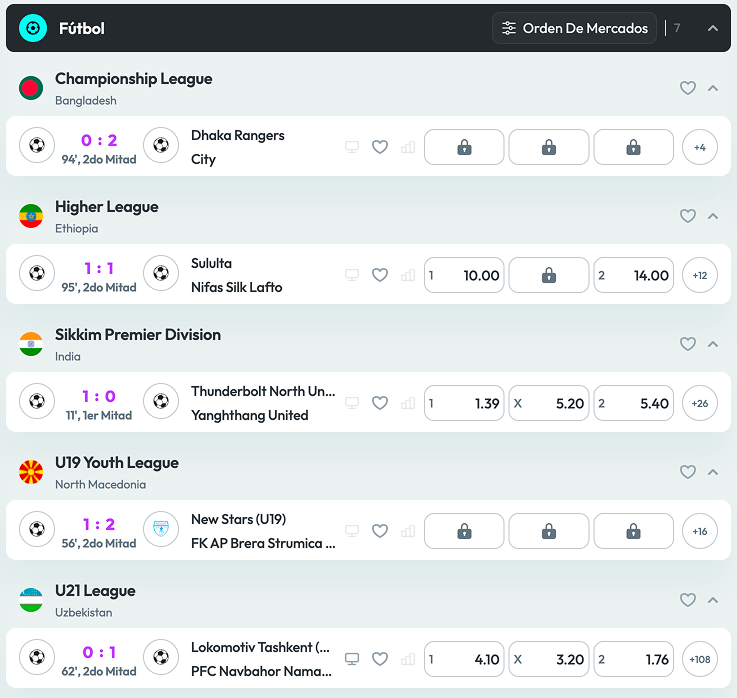Collapse the U21 League Uzbekistan section
Image resolution: width=737 pixels, height=698 pixels.
pyautogui.click(x=713, y=600)
